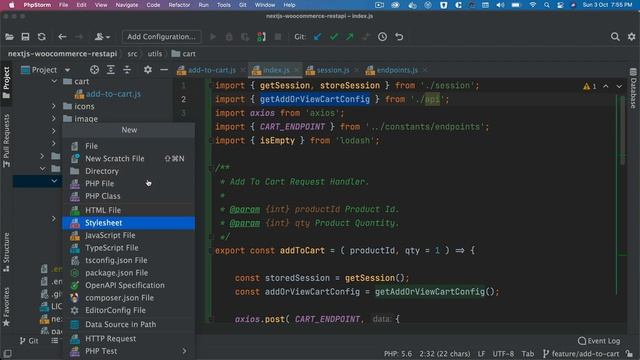Open macOS Spotlight search in the menu bar

(547, 5)
